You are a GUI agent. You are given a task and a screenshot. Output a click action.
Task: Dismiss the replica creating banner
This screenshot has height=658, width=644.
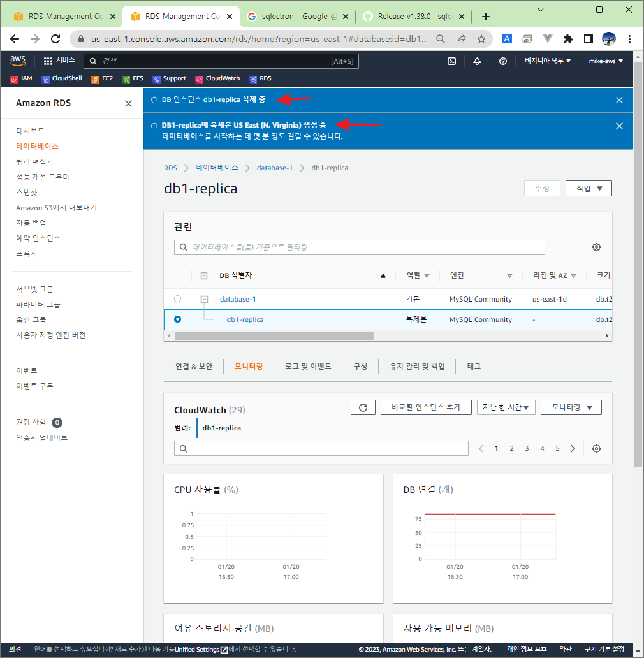619,126
